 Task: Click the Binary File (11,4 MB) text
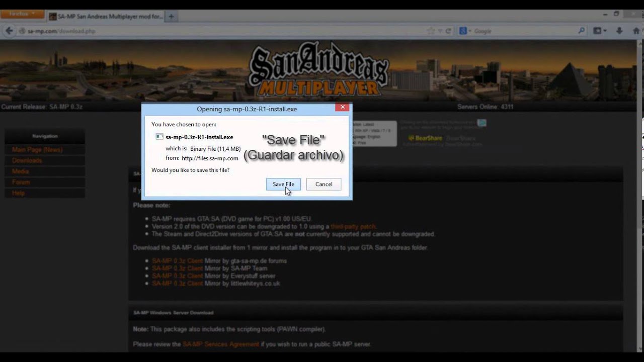215,149
